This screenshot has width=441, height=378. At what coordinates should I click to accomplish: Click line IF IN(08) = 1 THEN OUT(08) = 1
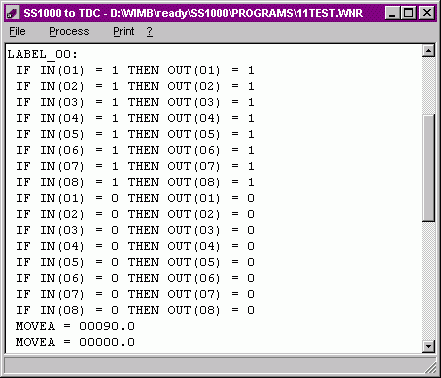(135, 182)
